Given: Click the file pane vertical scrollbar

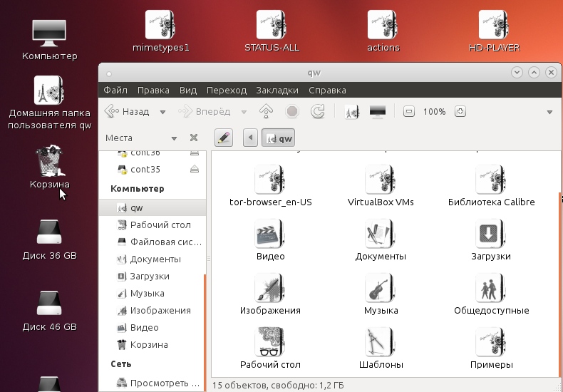Looking at the screenshot, I should tap(559, 285).
